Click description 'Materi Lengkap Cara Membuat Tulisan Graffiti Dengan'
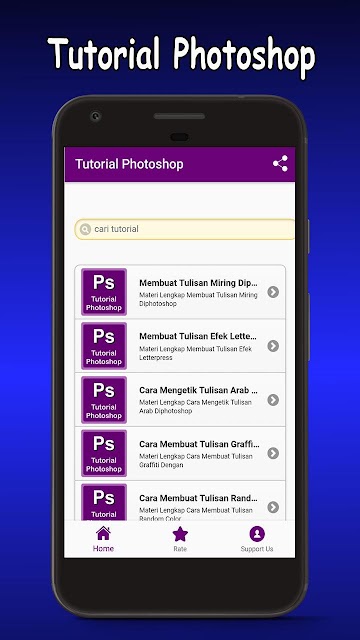Image resolution: width=360 pixels, height=640 pixels. [196, 460]
